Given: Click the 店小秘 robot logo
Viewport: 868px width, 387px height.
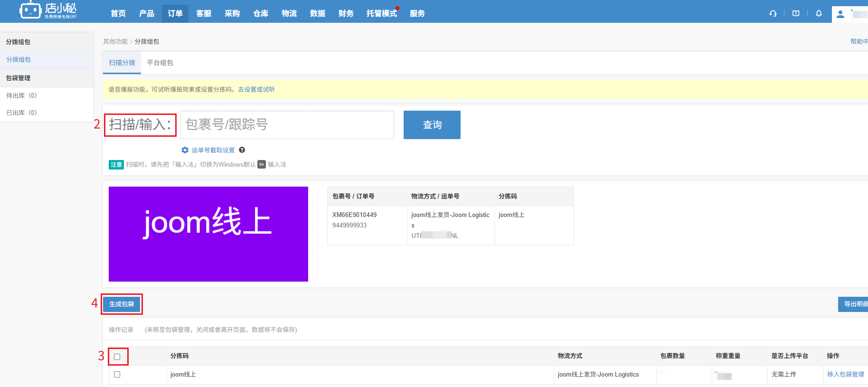Looking at the screenshot, I should [x=30, y=10].
